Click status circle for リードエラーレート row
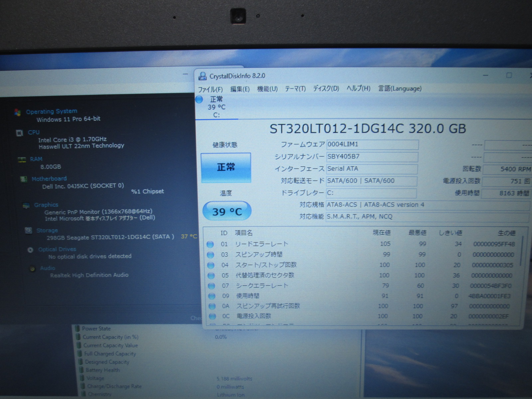This screenshot has width=532, height=399. (210, 244)
